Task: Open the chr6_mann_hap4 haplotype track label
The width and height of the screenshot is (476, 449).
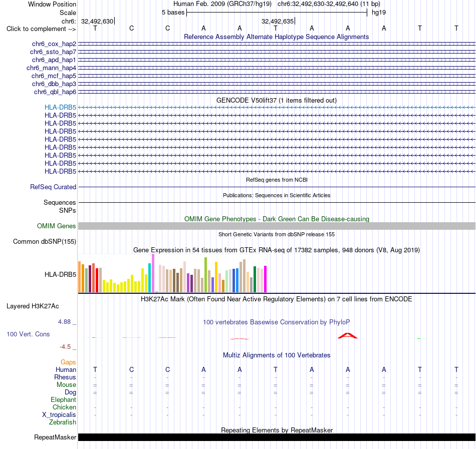Action: (x=51, y=68)
